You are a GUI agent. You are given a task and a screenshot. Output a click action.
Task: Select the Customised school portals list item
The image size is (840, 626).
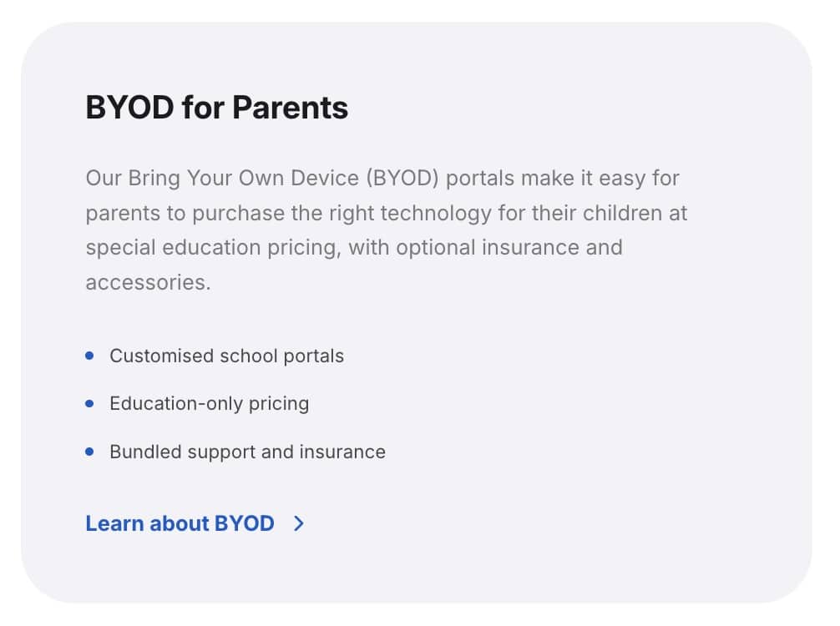226,356
